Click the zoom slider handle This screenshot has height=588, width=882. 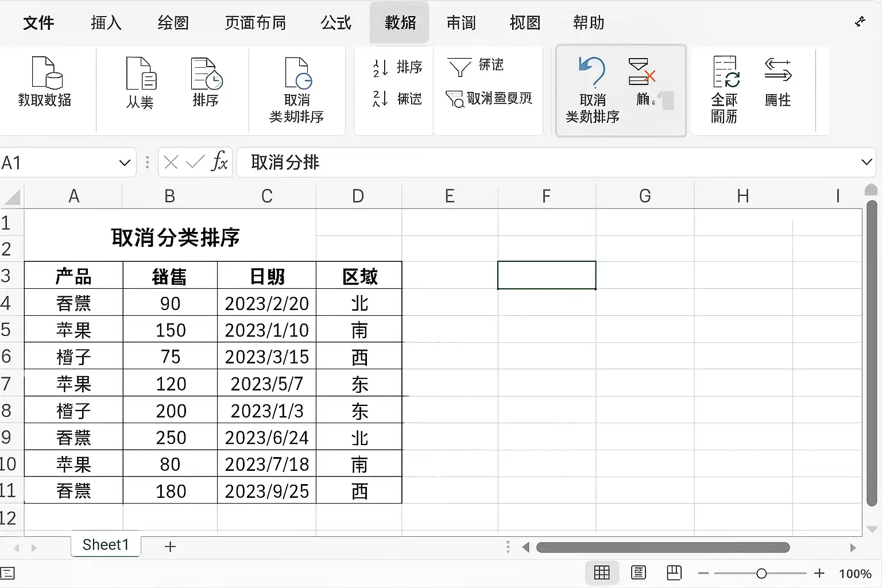[761, 573]
